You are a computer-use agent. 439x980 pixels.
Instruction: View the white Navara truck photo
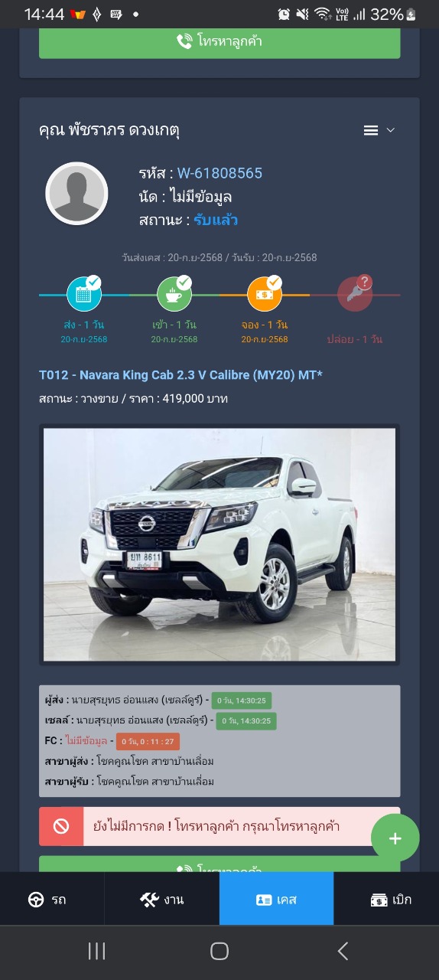219,544
